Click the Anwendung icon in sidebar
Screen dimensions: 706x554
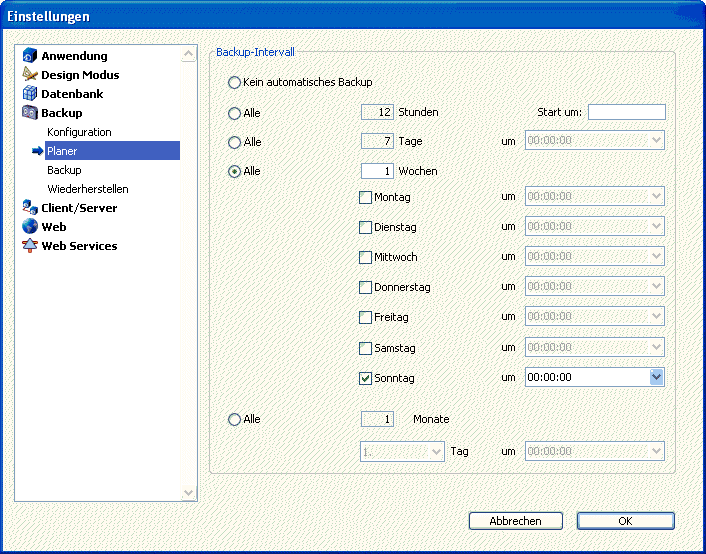click(x=30, y=56)
